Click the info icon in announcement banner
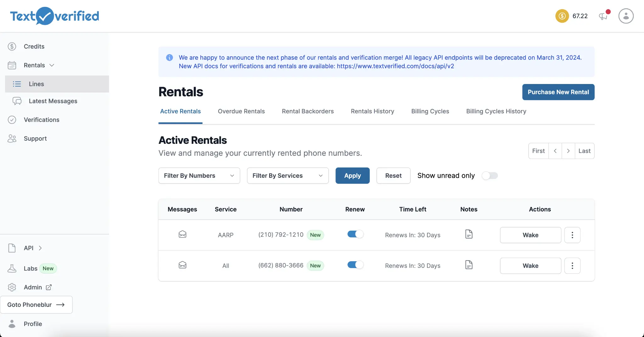This screenshot has height=337, width=644. [x=169, y=58]
